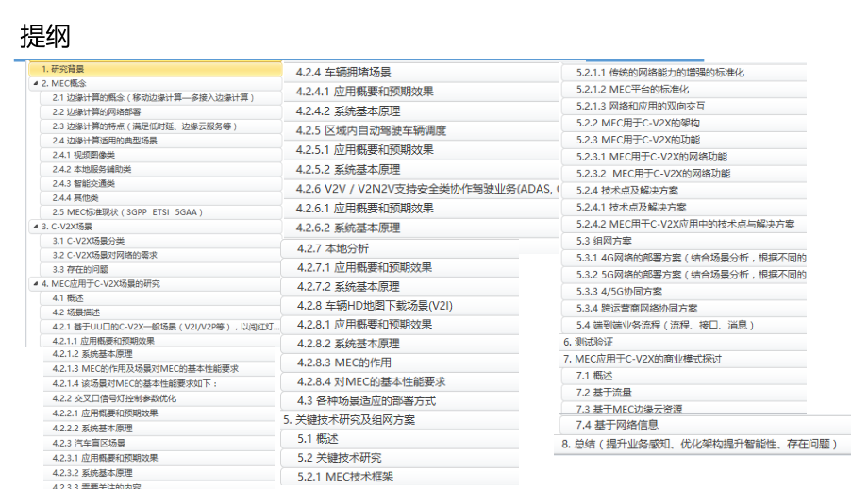Select '3.3 存在的问题' item
The width and height of the screenshot is (868, 489).
(x=80, y=270)
